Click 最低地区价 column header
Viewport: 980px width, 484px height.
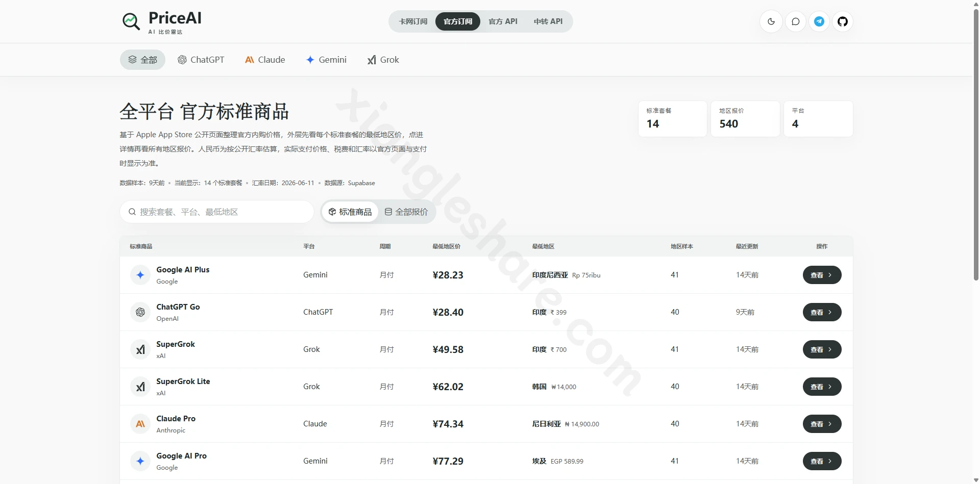coord(446,246)
